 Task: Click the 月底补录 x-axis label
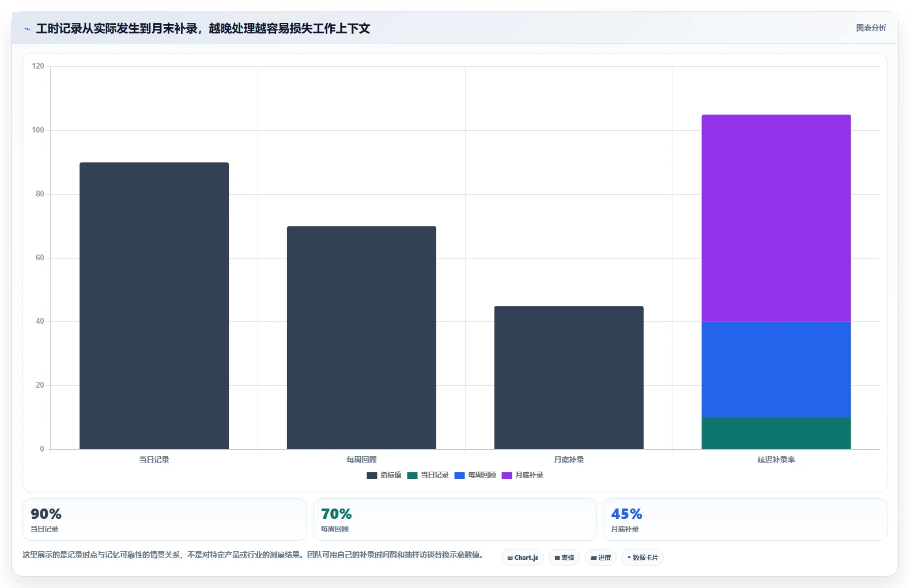click(569, 460)
